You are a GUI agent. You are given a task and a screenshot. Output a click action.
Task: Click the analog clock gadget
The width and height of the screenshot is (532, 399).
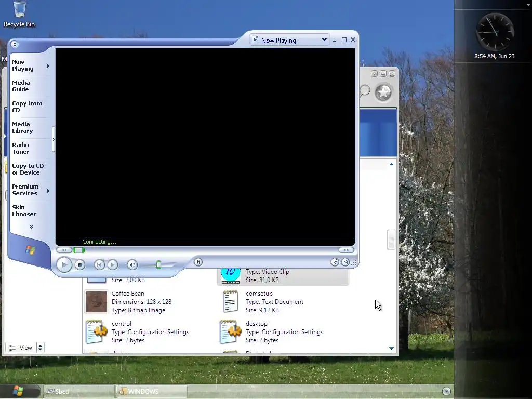495,32
